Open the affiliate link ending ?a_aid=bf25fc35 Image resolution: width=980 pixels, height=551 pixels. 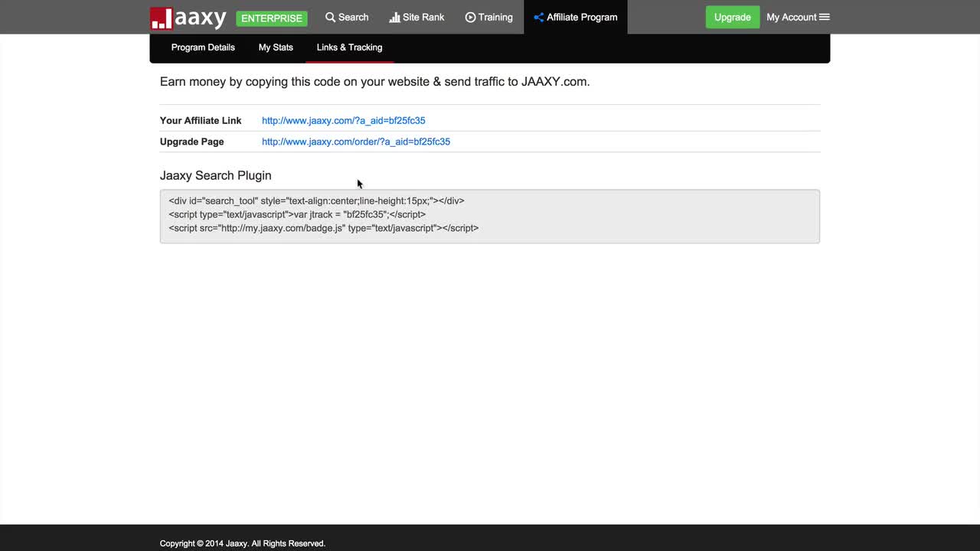click(x=344, y=120)
